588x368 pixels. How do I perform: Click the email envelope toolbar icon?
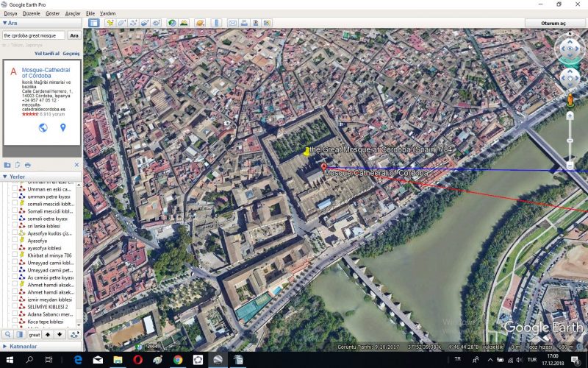pyautogui.click(x=232, y=23)
